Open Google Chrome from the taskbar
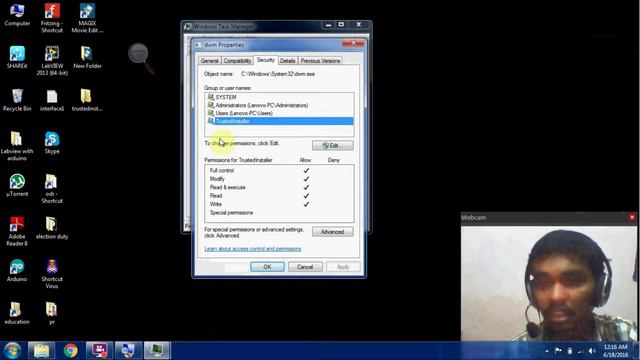The image size is (640, 360). click(71, 351)
